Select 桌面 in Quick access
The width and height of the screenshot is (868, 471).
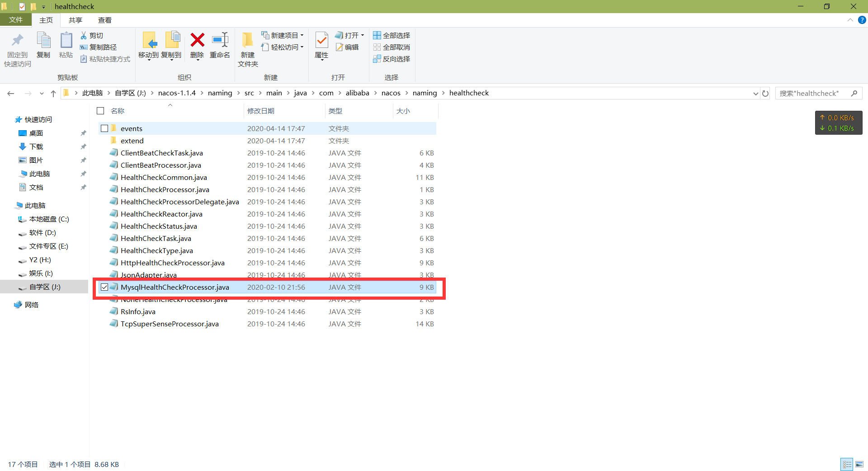(x=36, y=133)
